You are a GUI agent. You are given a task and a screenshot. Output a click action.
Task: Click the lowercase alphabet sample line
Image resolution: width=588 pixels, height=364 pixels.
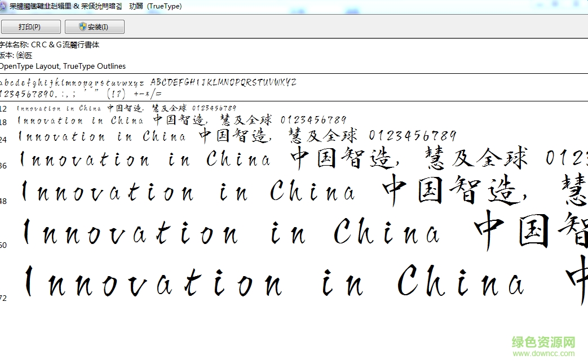tap(72, 83)
